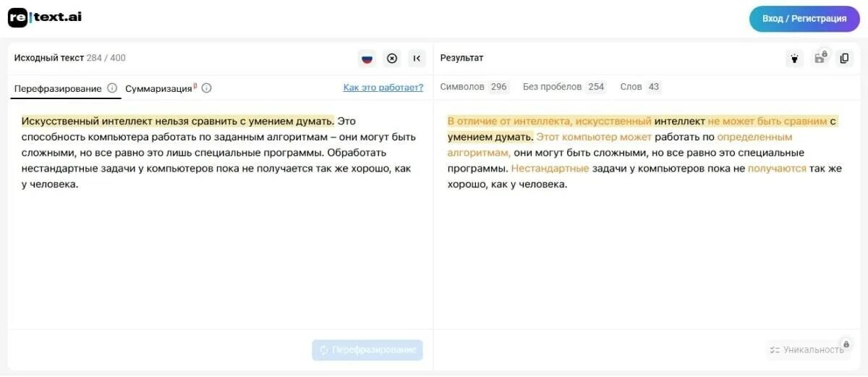The height and width of the screenshot is (377, 868).
Task: Select the Перефразирование tab
Action: click(x=58, y=88)
